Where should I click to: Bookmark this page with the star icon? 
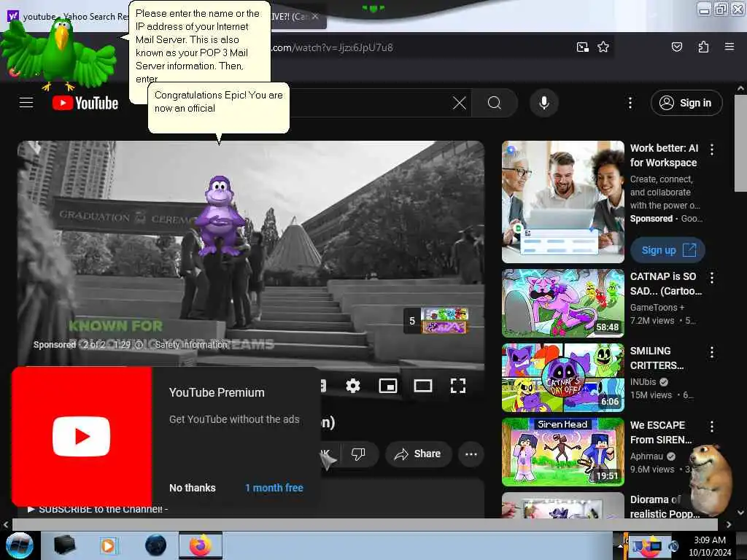pyautogui.click(x=603, y=47)
